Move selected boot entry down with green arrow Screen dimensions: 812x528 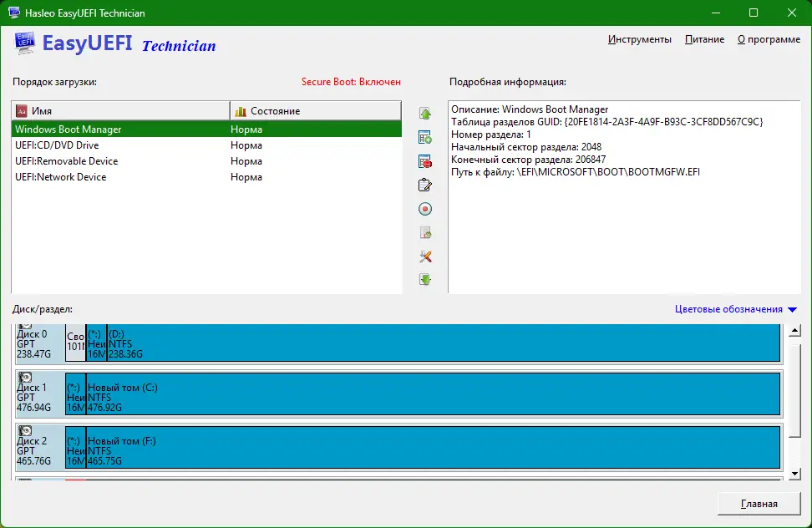pos(425,280)
